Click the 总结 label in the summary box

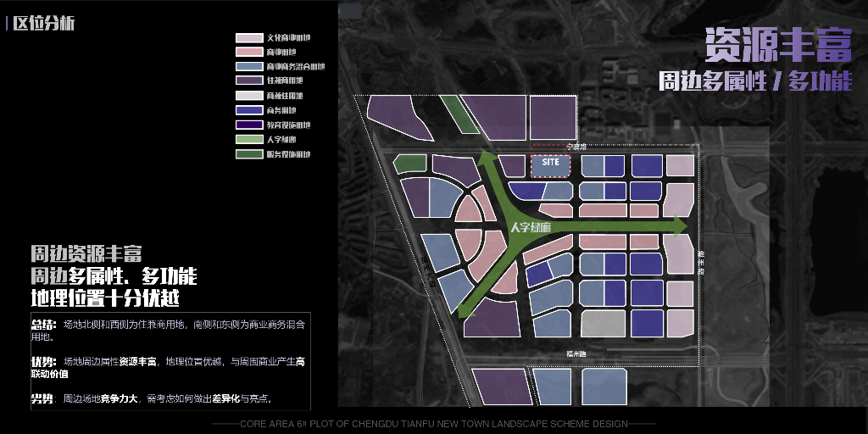pos(44,324)
